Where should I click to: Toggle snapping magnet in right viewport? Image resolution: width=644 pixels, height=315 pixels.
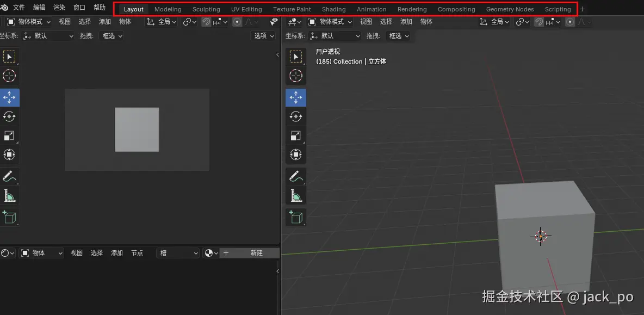pyautogui.click(x=539, y=22)
